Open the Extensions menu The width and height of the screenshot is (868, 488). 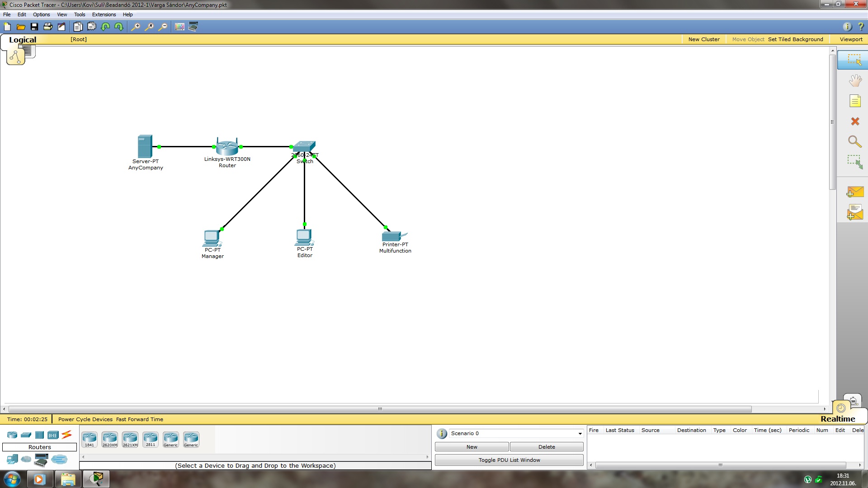click(104, 14)
